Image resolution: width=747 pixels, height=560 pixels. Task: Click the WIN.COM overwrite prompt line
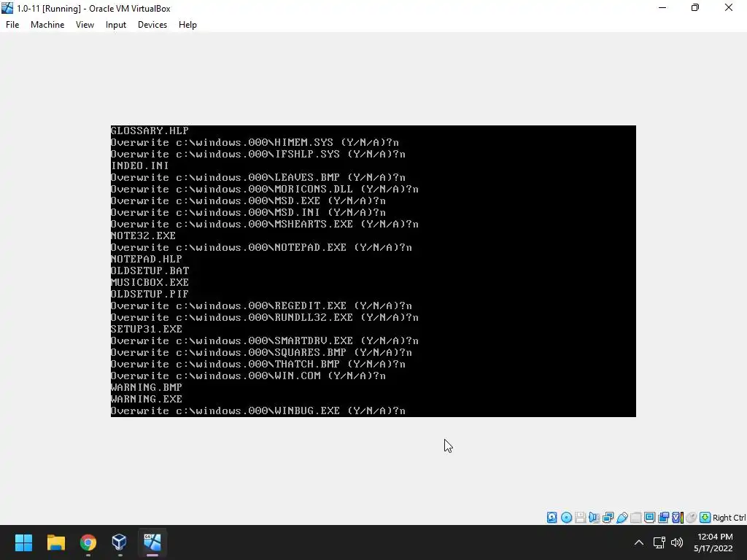coord(248,376)
